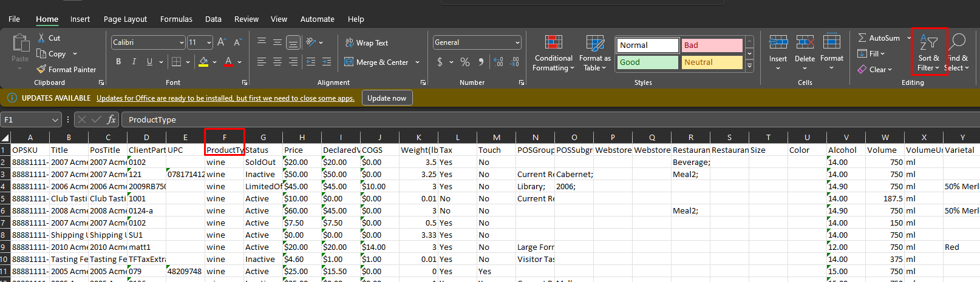Viewport: 980px width, 282px height.
Task: Toggle bottom align for cells
Action: point(293,42)
